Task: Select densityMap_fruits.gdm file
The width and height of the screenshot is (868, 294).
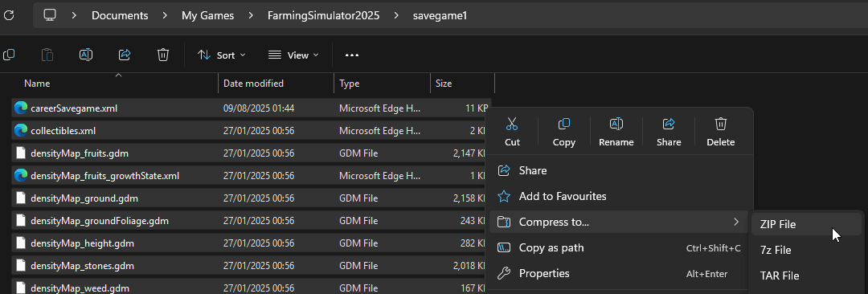Action: coord(251,153)
